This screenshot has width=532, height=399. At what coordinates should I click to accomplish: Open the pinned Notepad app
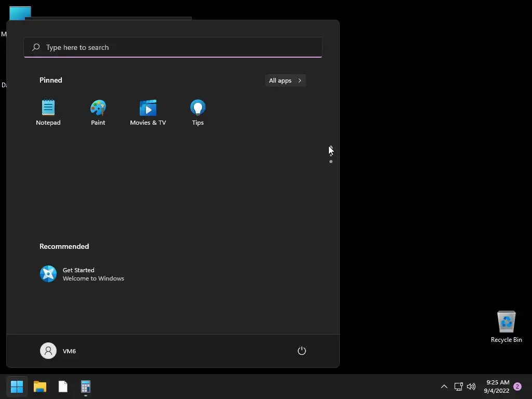[48, 113]
